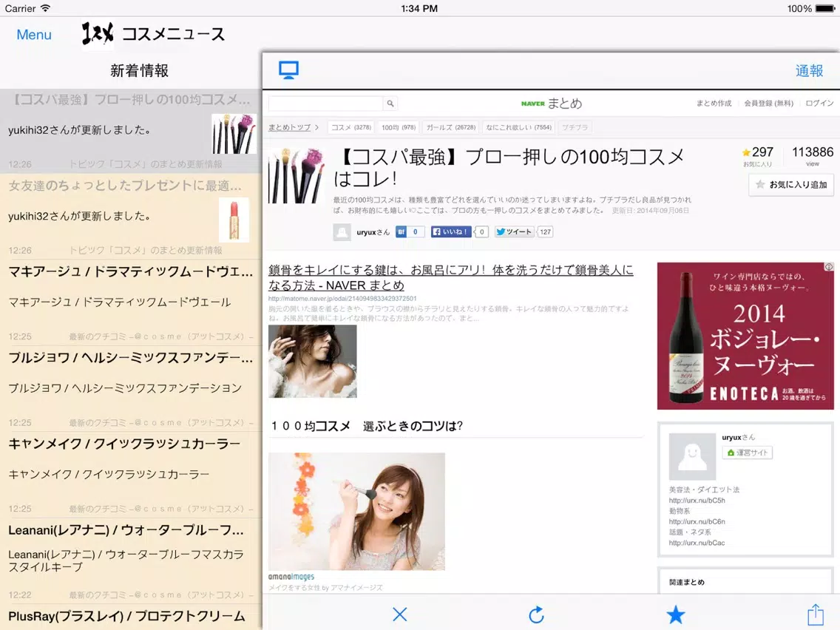This screenshot has width=840, height=630.
Task: Click the ログイン link
Action: click(819, 104)
